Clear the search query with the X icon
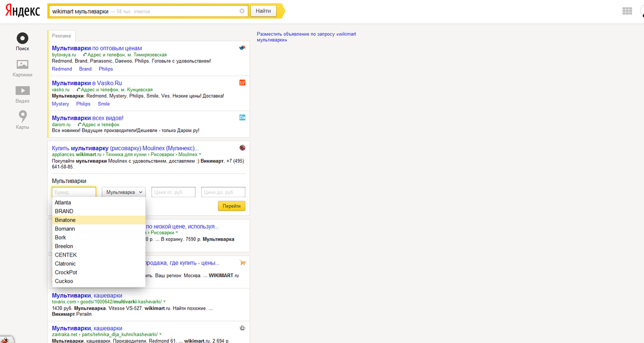This screenshot has height=343, width=644. [242, 11]
